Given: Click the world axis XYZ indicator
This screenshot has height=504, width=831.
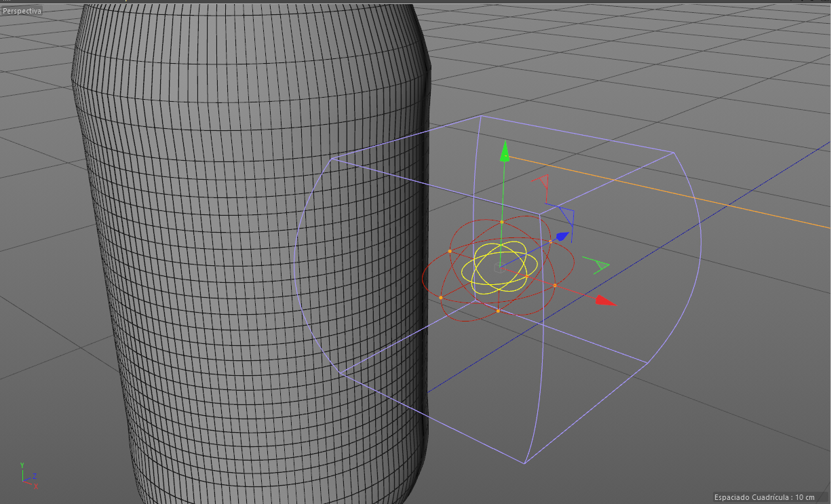Looking at the screenshot, I should [x=28, y=476].
